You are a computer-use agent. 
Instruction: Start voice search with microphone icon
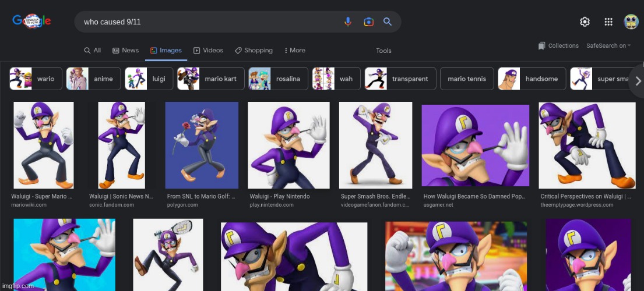pyautogui.click(x=348, y=22)
